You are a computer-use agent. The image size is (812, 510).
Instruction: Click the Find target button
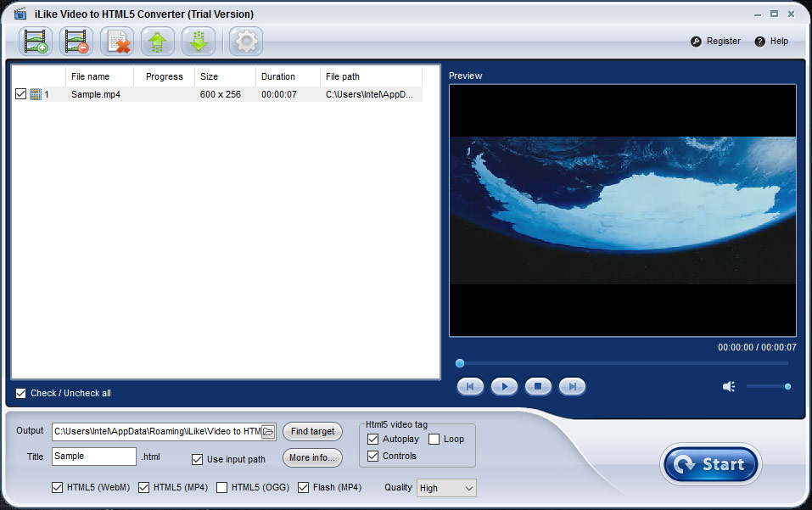point(312,432)
